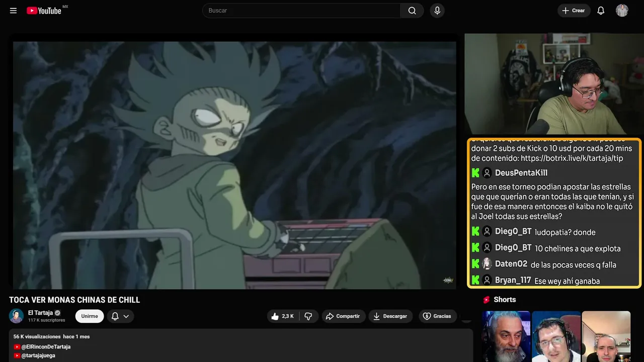Click the Daten02 username in chat

[511, 264]
